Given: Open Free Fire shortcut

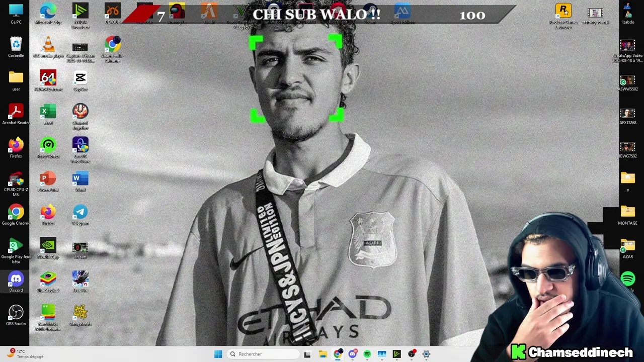Looking at the screenshot, I should point(80,282).
